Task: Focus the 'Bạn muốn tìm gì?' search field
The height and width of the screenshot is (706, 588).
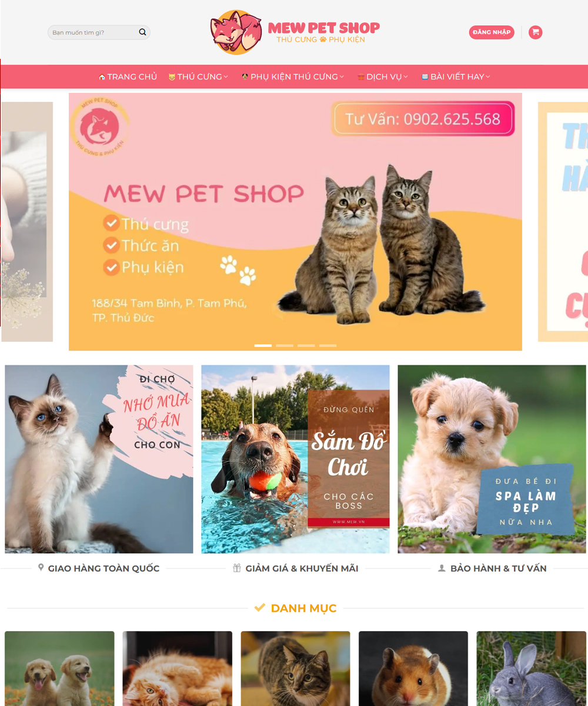Action: coord(94,32)
